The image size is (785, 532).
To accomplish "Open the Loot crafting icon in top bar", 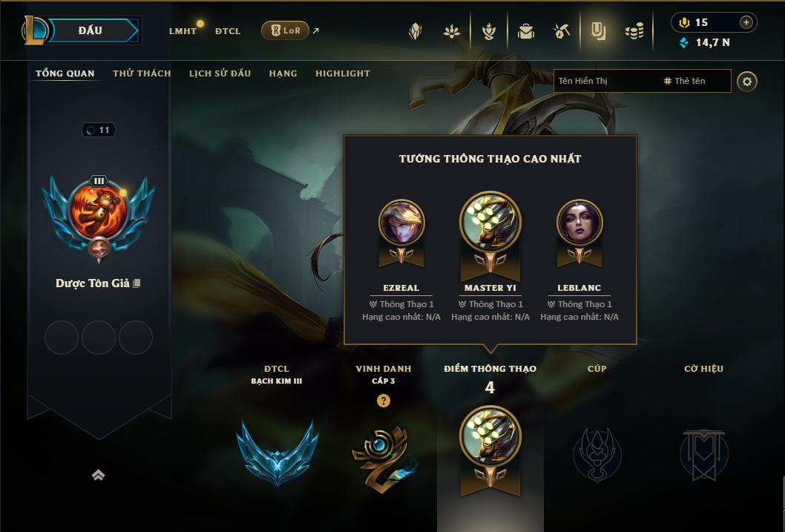I will (x=562, y=31).
